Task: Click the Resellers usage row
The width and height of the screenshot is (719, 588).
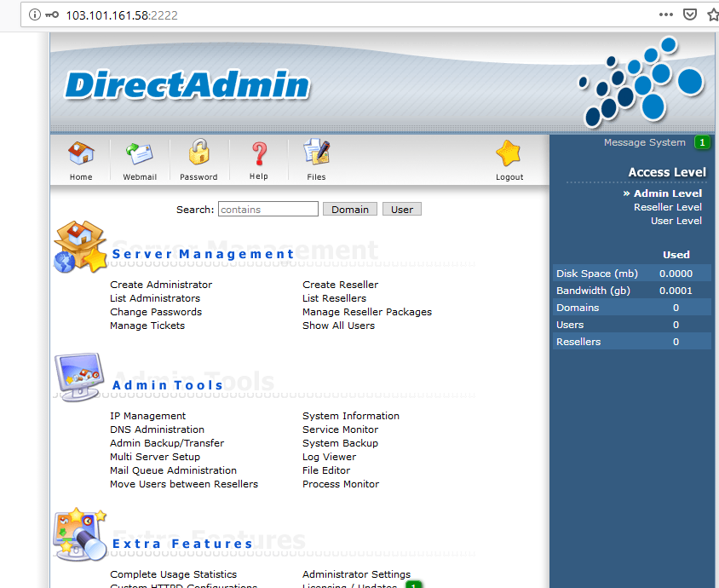Action: tap(632, 341)
